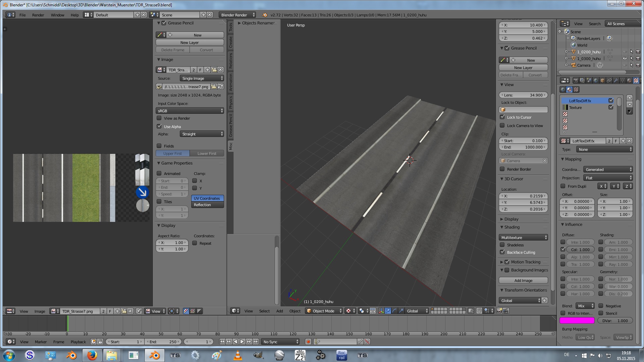
Task: Switch to the Grease Pencil vertical tab
Action: [231, 126]
